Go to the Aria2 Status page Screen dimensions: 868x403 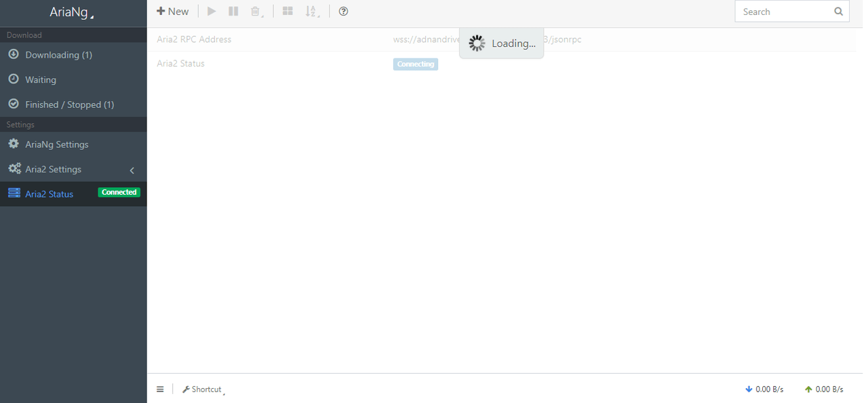(x=50, y=193)
